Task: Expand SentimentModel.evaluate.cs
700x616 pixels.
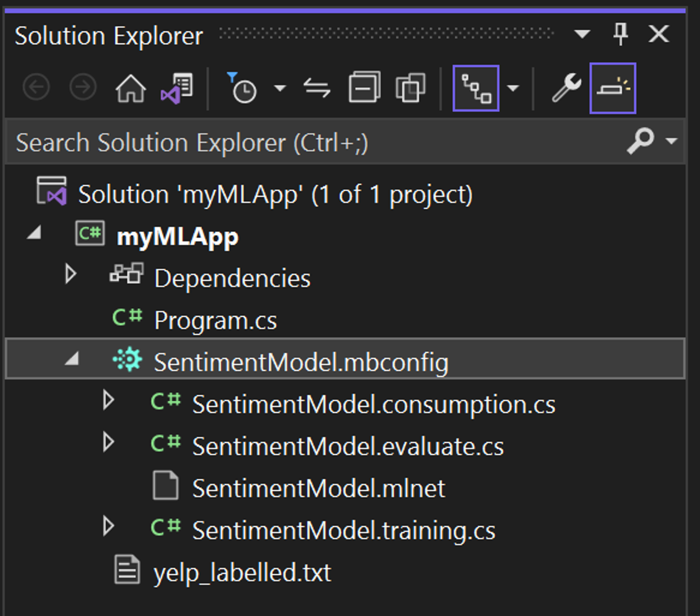Action: (110, 442)
